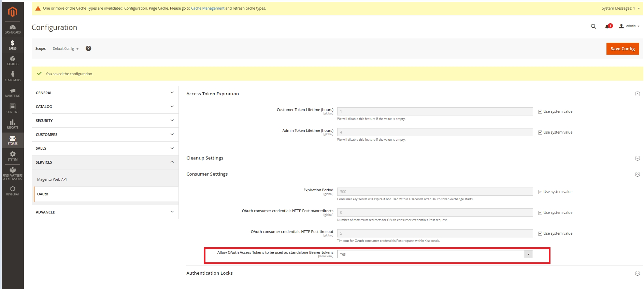Click the search magnifier icon
The image size is (644, 289).
pyautogui.click(x=593, y=26)
